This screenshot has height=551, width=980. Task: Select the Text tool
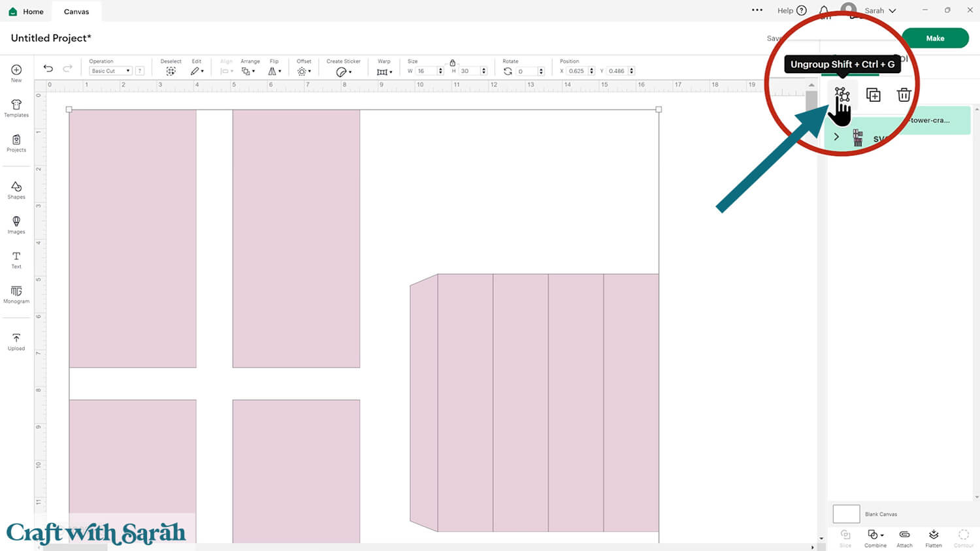[x=16, y=260]
